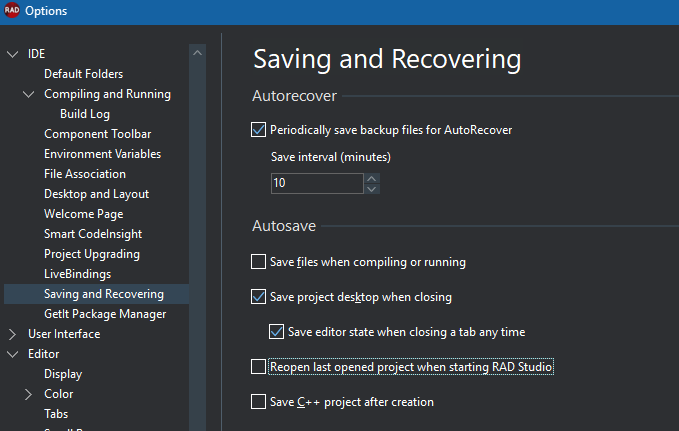Select LiveBindings item

pos(78,274)
